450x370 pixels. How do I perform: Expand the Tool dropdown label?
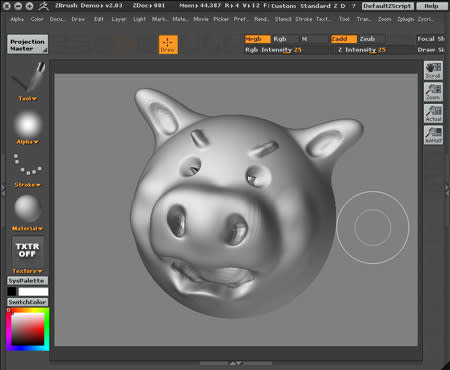(x=28, y=99)
